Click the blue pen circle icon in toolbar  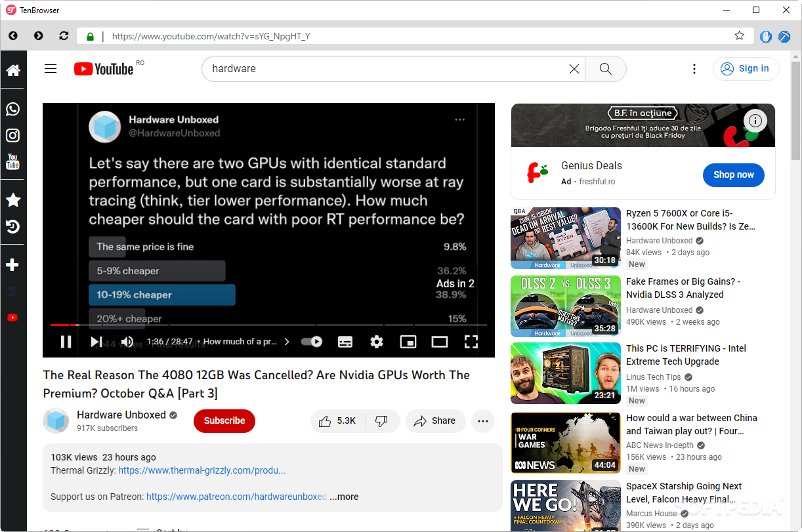tap(784, 36)
